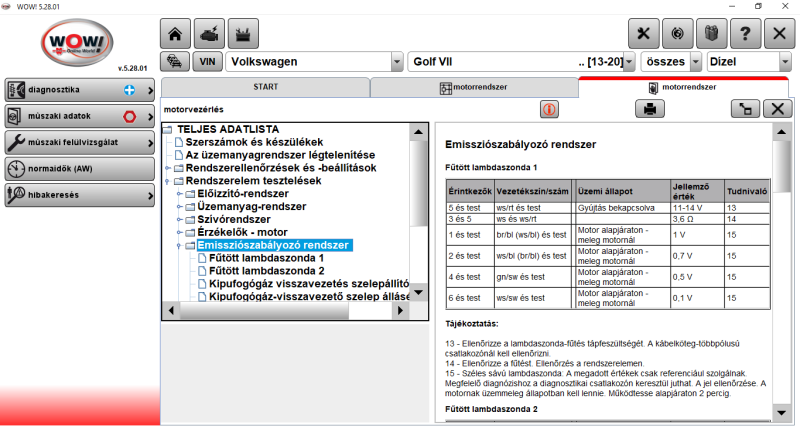The image size is (800, 426).
Task: Switch to the START tab
Action: tap(265, 87)
